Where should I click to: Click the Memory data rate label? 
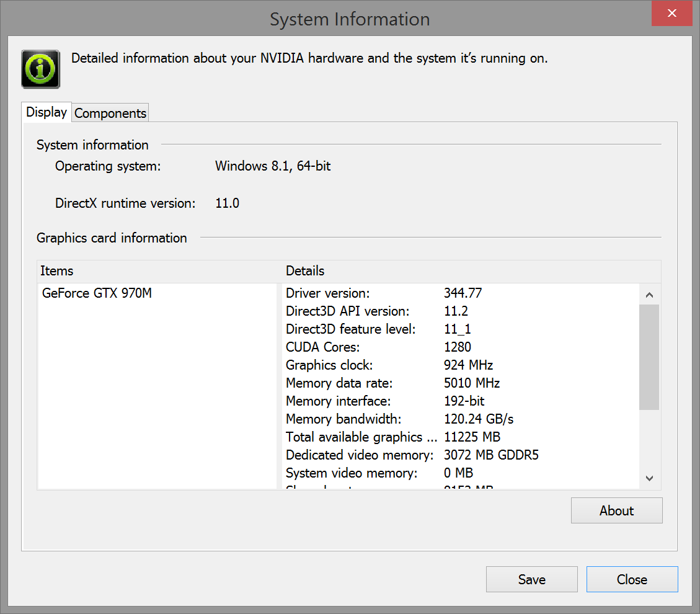click(x=339, y=383)
